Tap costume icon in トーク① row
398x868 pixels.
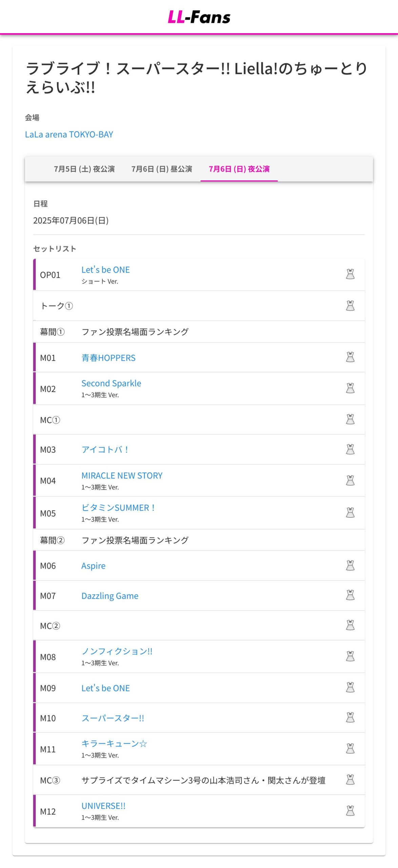pos(350,305)
